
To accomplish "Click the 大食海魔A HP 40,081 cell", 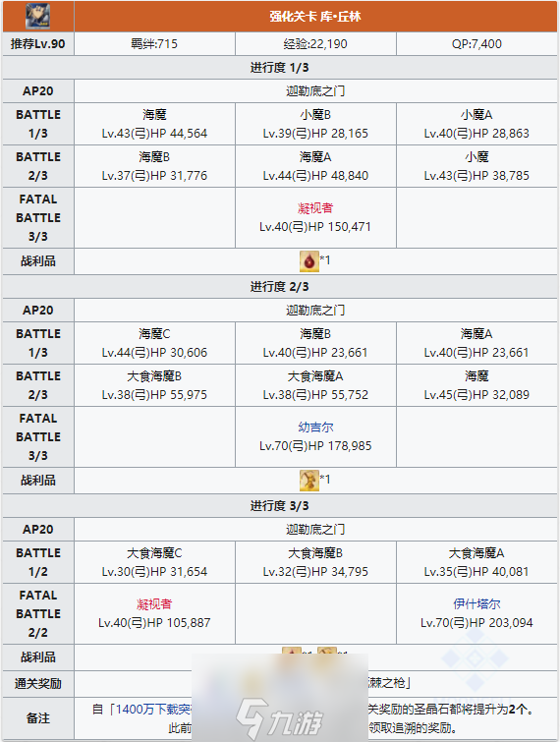I will coord(476,562).
